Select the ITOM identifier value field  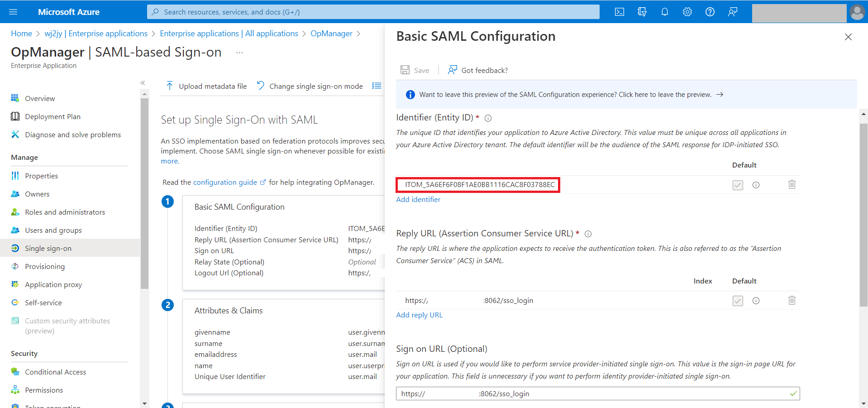pyautogui.click(x=478, y=185)
